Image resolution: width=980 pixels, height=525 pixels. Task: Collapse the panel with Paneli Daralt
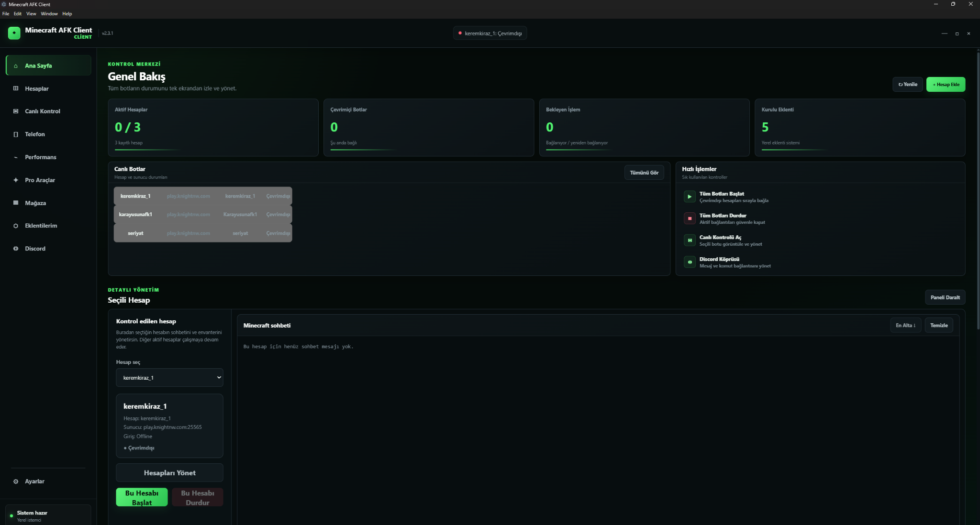(945, 297)
